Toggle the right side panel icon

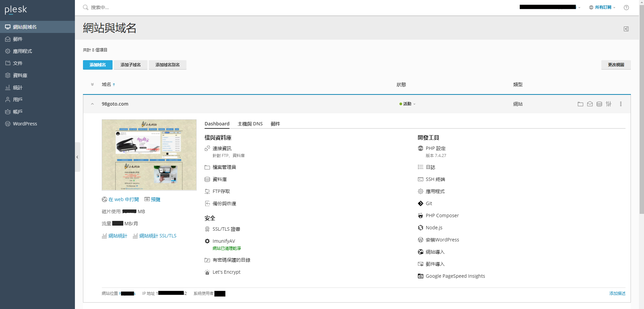pyautogui.click(x=626, y=29)
